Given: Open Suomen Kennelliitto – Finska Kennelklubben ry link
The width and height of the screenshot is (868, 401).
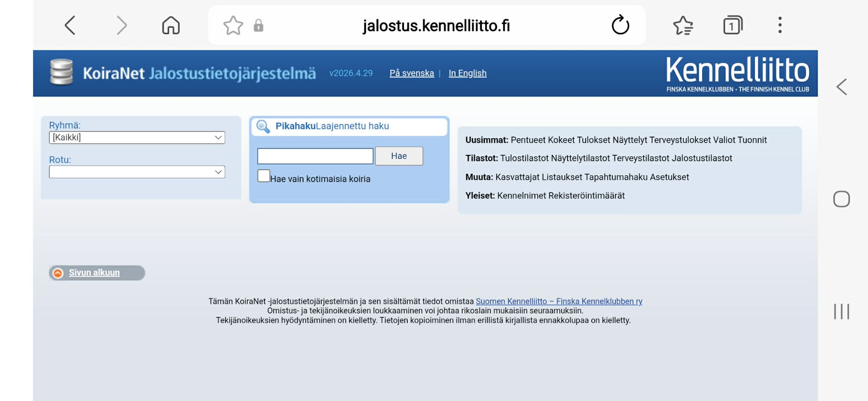Looking at the screenshot, I should (559, 301).
